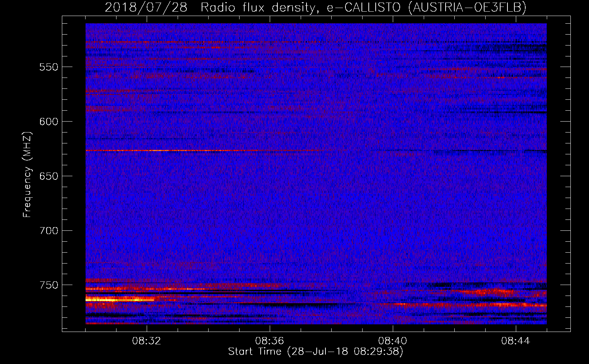This screenshot has width=589, height=364.
Task: Click the 08:44 time tick label
Action: point(515,341)
